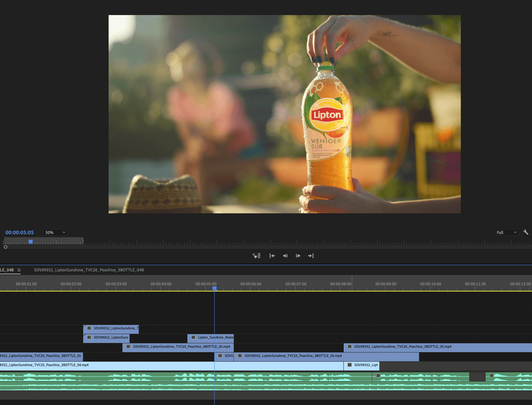Click the Go to In point button
The height and width of the screenshot is (405, 532).
[272, 256]
